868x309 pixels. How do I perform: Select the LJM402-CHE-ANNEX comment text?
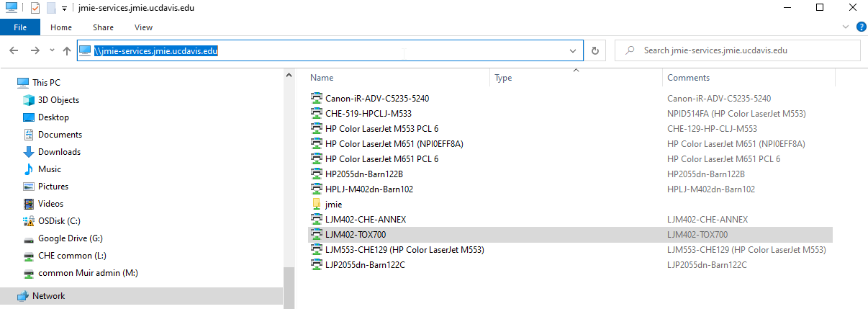[707, 219]
